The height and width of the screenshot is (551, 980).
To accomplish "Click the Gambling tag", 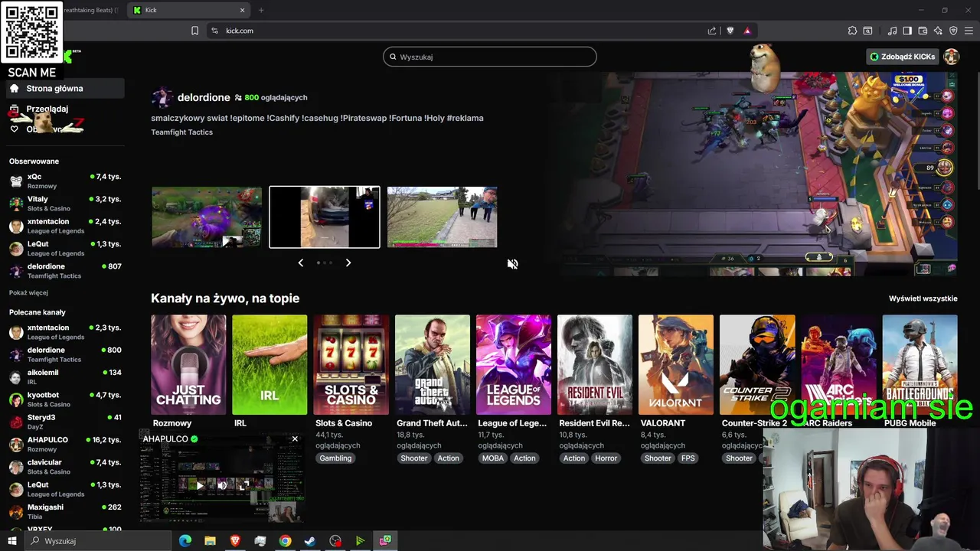I will pos(335,458).
